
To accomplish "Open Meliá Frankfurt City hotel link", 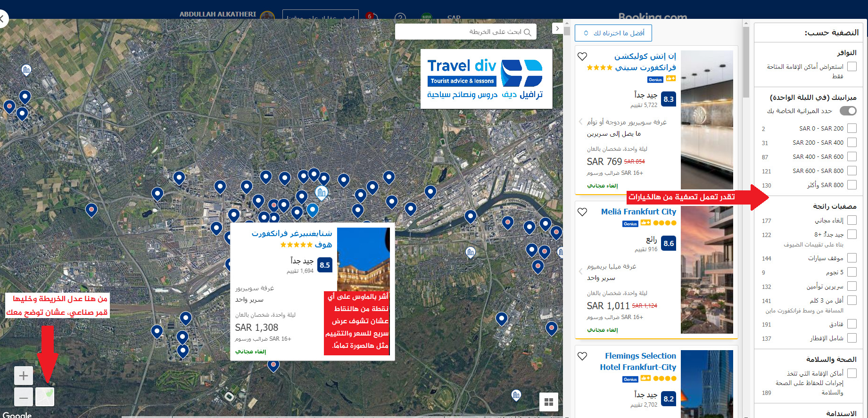I will [x=638, y=212].
